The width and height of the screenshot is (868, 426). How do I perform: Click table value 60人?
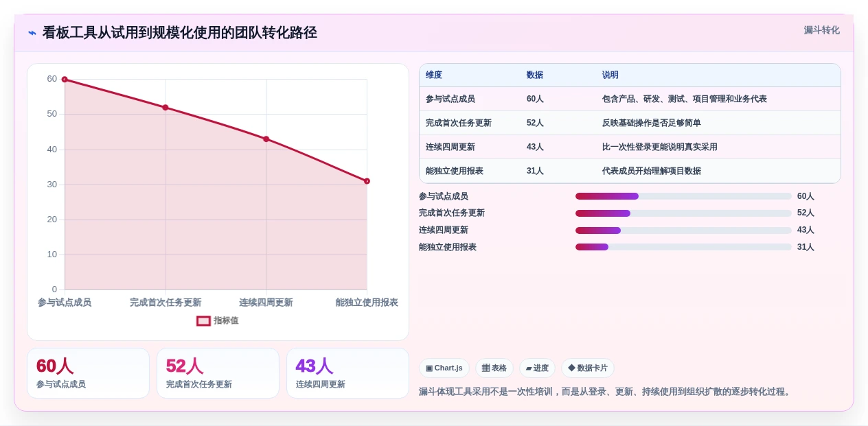[535, 99]
